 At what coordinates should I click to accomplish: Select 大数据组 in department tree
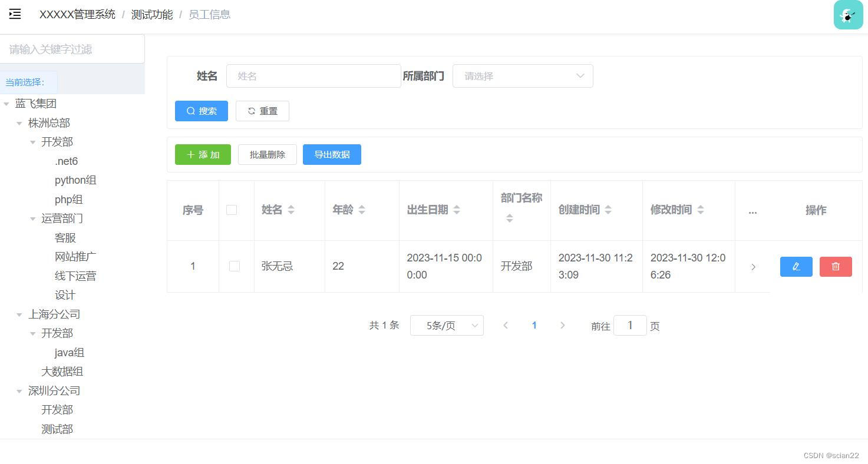coord(62,372)
